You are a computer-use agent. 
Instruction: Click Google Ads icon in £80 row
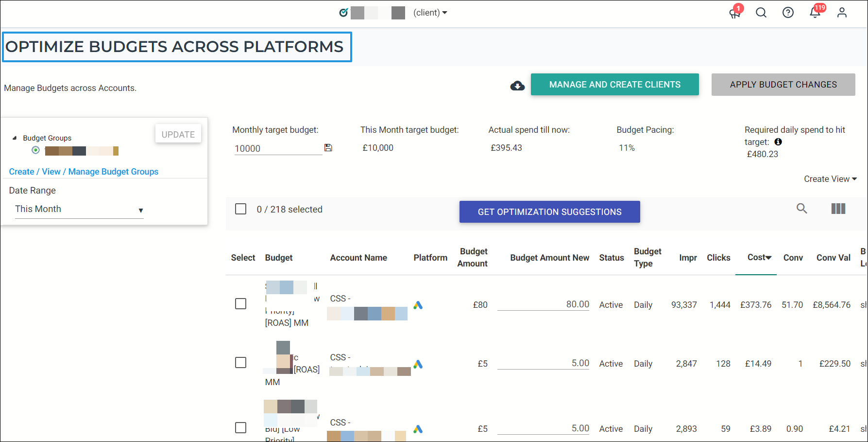418,305
